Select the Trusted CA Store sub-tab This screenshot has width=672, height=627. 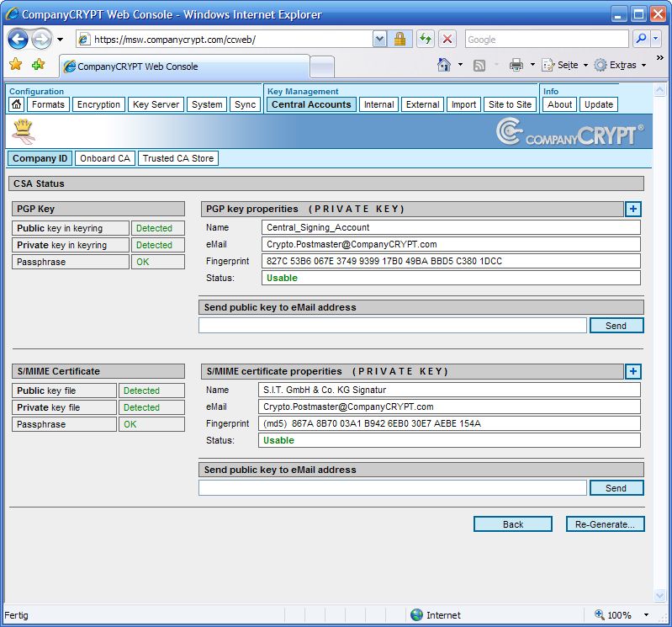click(178, 158)
